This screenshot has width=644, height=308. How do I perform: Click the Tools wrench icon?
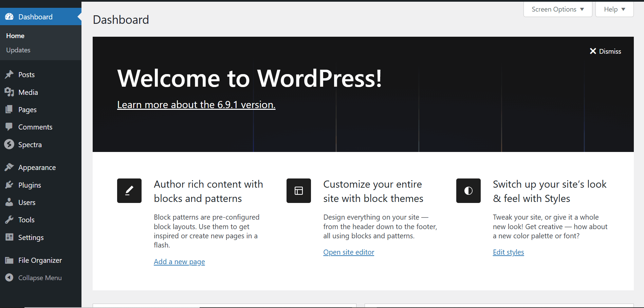click(x=9, y=220)
